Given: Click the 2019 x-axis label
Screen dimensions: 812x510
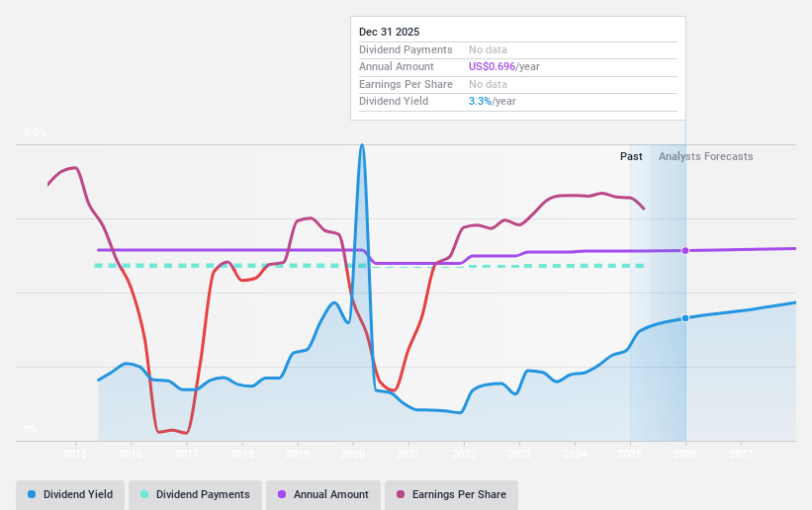Looking at the screenshot, I should [x=298, y=454].
